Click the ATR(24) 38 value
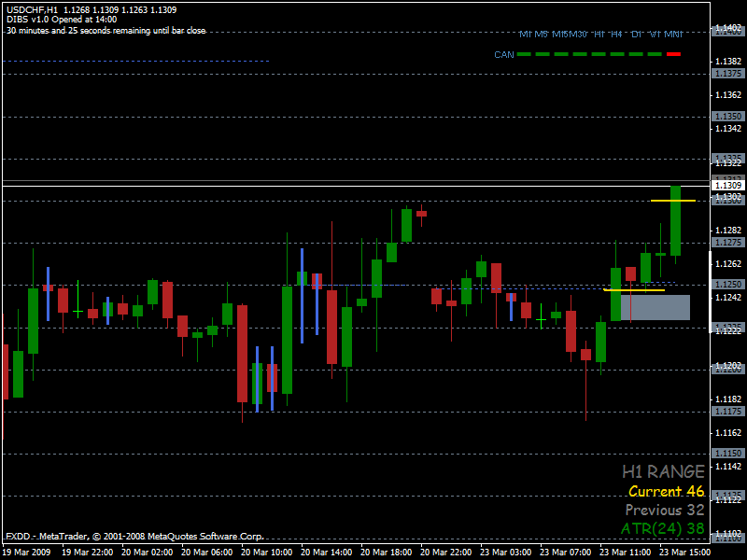 pos(663,528)
